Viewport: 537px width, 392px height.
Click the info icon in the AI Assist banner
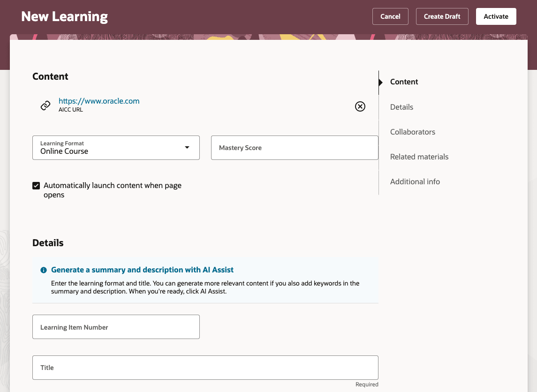[x=43, y=270]
